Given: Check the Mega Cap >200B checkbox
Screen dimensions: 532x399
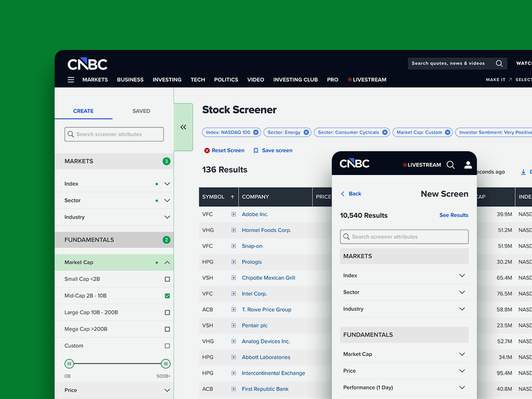Looking at the screenshot, I should click(167, 329).
